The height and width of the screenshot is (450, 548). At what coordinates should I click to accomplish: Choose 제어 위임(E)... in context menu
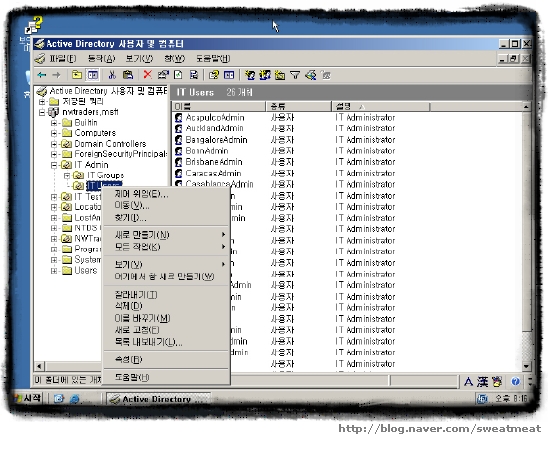(x=166, y=194)
